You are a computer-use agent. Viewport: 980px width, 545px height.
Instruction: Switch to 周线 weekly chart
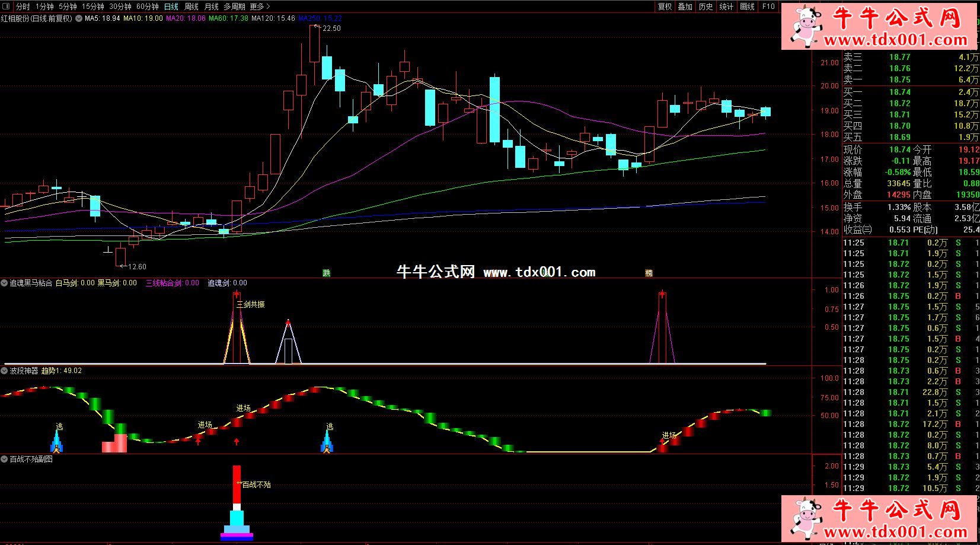(191, 7)
